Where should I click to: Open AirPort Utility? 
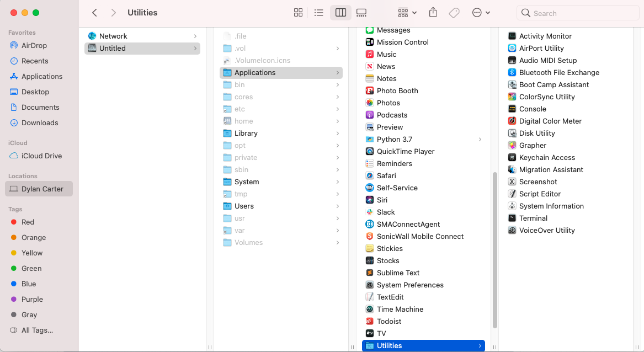[541, 48]
